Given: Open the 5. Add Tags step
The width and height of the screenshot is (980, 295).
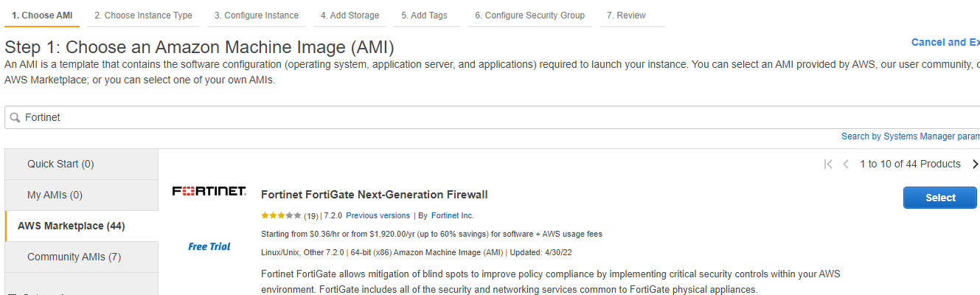Looking at the screenshot, I should [x=424, y=15].
